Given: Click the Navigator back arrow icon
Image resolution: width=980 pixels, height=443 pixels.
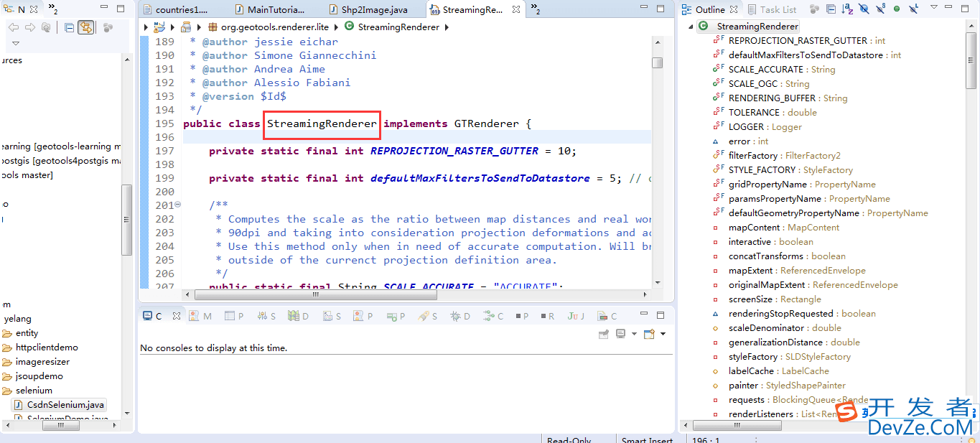Looking at the screenshot, I should (x=13, y=27).
